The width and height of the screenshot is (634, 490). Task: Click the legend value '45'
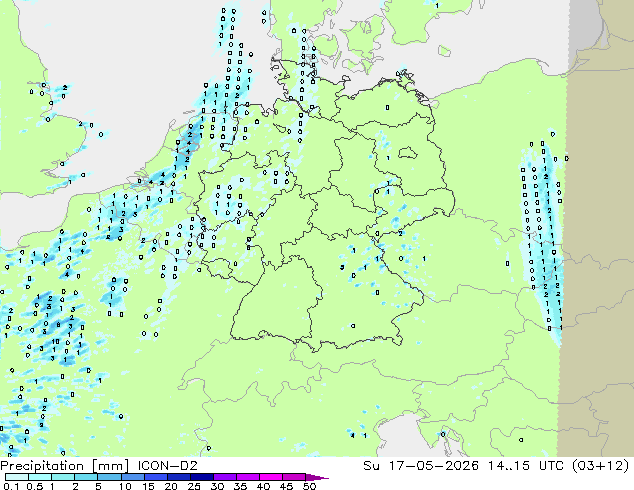click(286, 486)
